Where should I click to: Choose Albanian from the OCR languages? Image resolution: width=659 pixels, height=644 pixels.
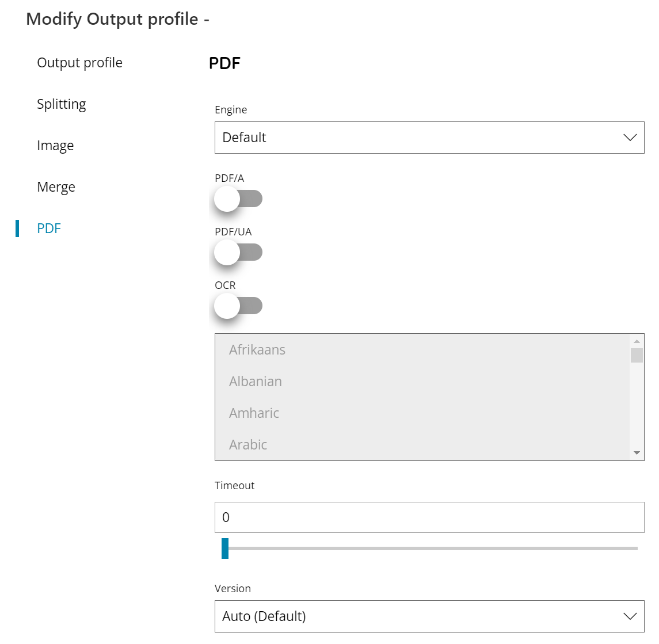tap(256, 381)
